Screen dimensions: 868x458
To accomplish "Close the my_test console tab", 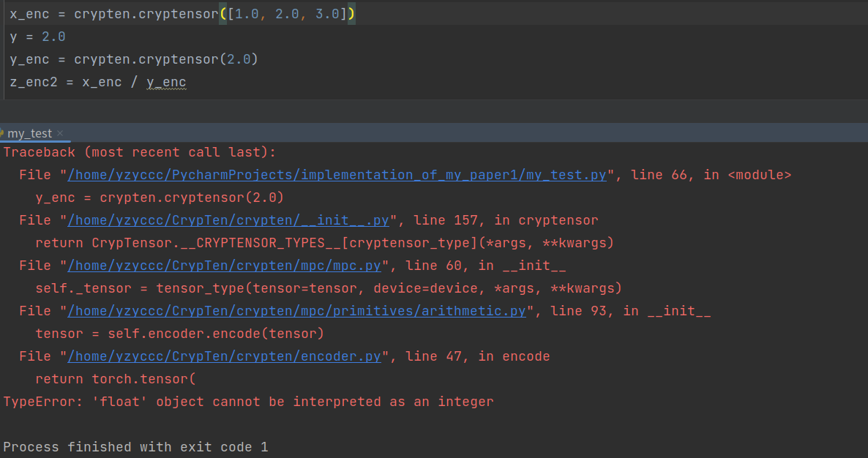I will pyautogui.click(x=59, y=133).
